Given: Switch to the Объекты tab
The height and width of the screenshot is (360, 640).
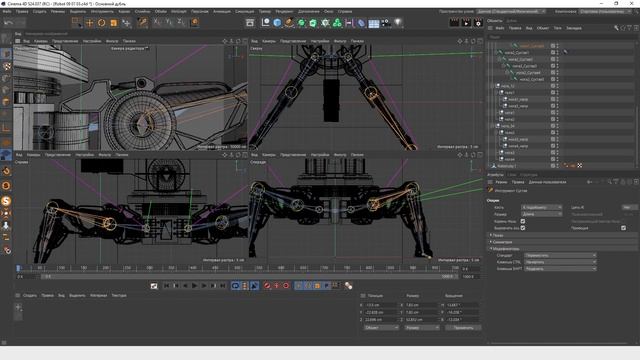Looking at the screenshot, I should (494, 20).
